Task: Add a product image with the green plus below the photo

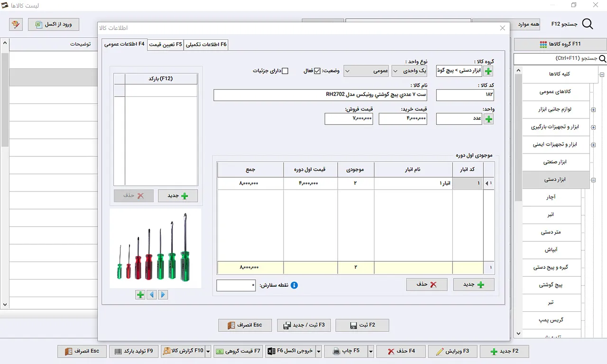Action: click(140, 295)
